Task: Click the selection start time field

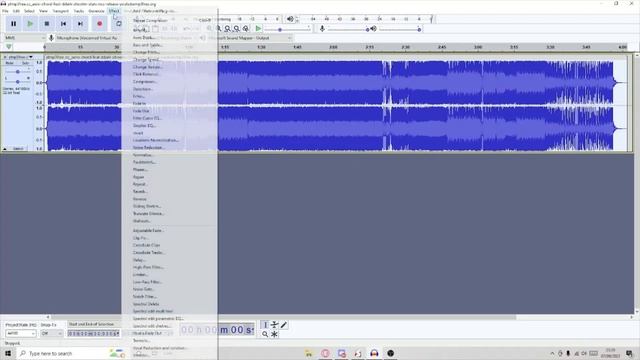Action: [93, 333]
